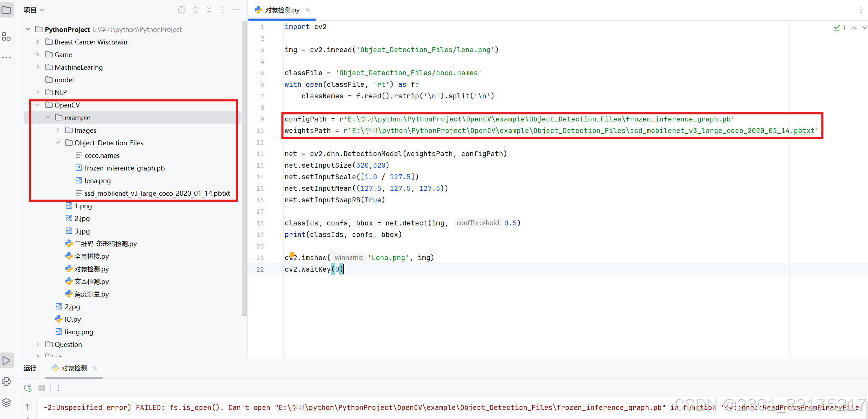The image size is (868, 419).
Task: Click the Collapse All icon in Project toolbar
Action: [x=209, y=10]
